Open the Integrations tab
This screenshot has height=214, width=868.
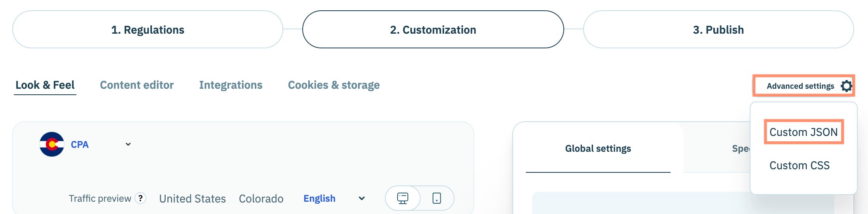(x=231, y=85)
